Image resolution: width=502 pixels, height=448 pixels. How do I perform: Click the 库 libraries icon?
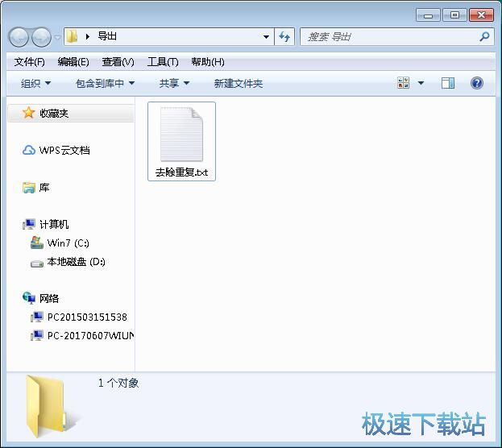[x=29, y=188]
